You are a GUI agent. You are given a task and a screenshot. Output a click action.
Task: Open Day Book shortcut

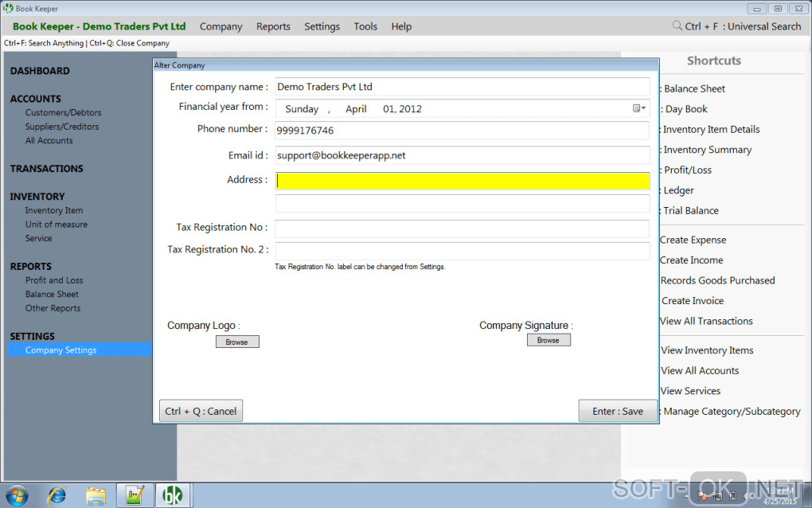[x=686, y=109]
